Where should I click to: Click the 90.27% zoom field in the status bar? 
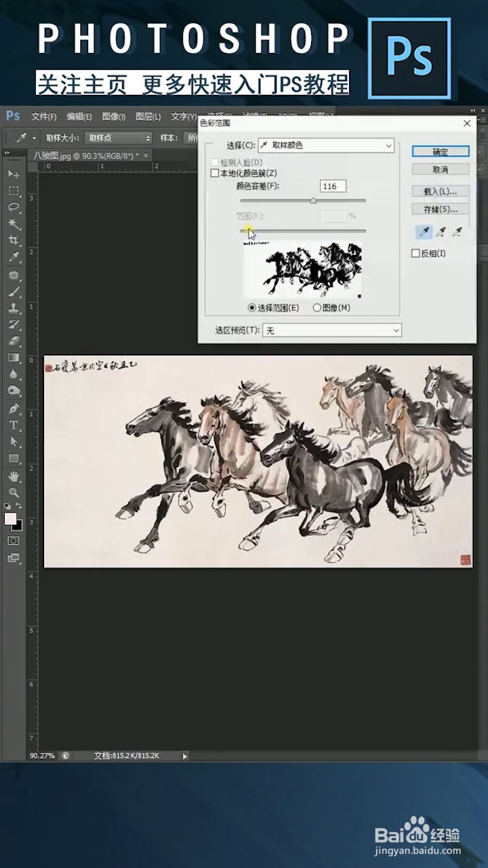tap(43, 755)
